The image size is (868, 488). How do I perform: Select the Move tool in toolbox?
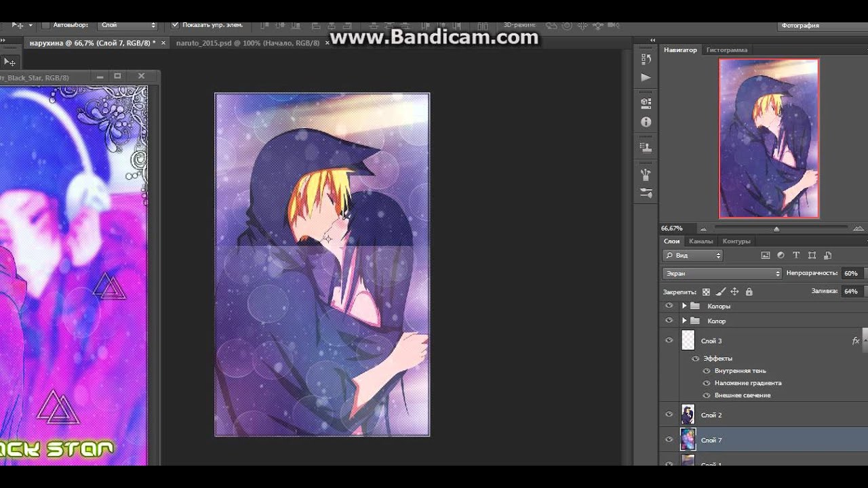click(10, 62)
